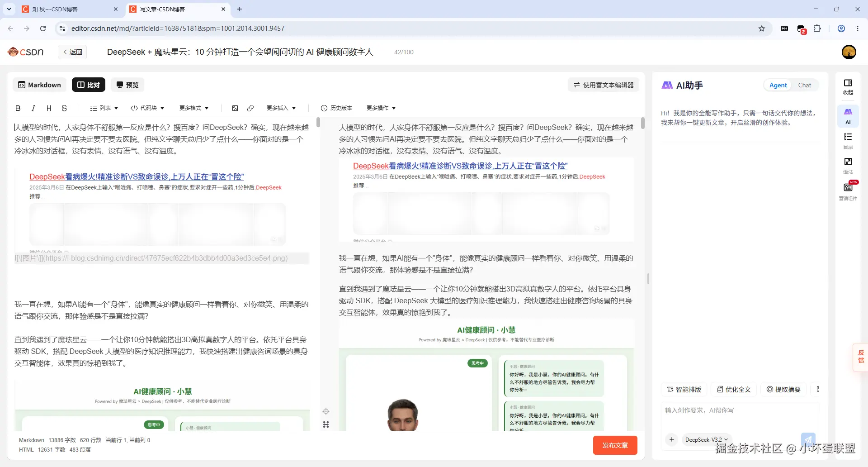
Task: Switch editor to Markdown-only view
Action: pyautogui.click(x=39, y=85)
